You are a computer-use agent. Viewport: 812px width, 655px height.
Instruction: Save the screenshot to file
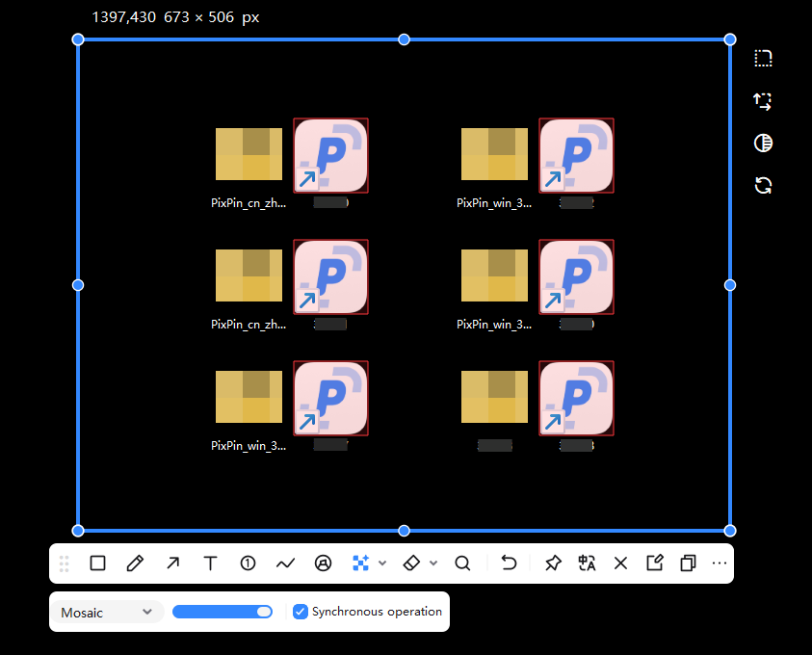(655, 563)
